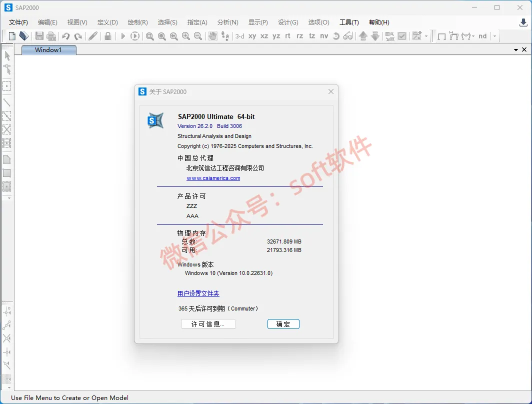Save model with the floppy disk icon
This screenshot has height=404, width=532.
[39, 36]
